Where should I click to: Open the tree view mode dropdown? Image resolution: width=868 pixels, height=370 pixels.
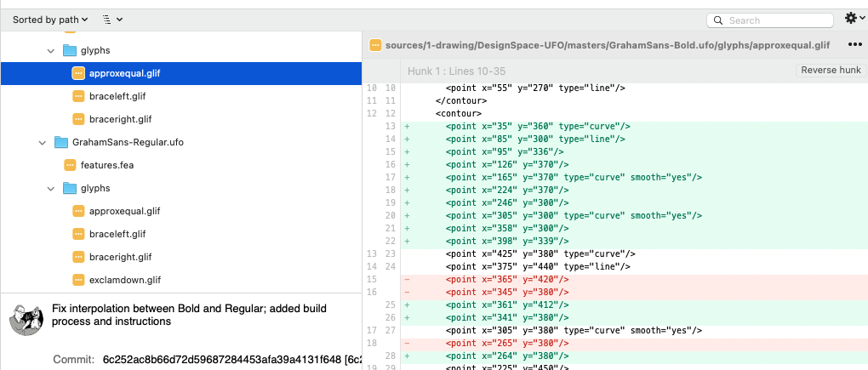[111, 19]
